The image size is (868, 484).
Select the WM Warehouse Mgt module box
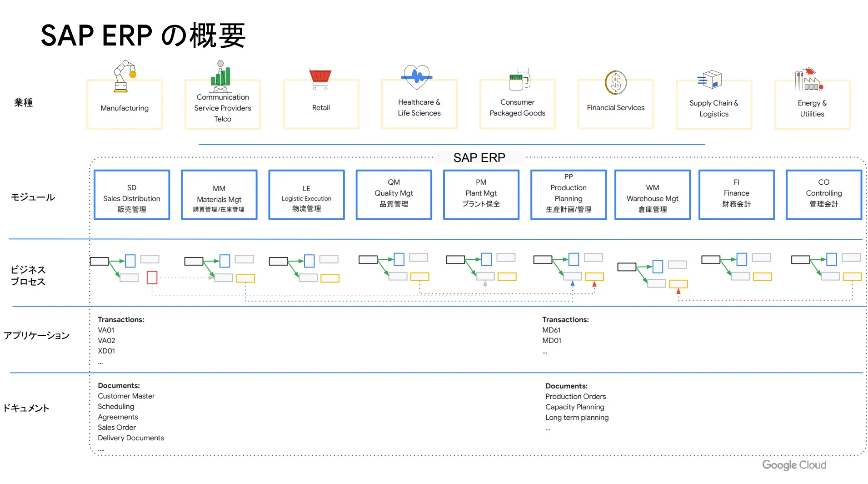(653, 195)
